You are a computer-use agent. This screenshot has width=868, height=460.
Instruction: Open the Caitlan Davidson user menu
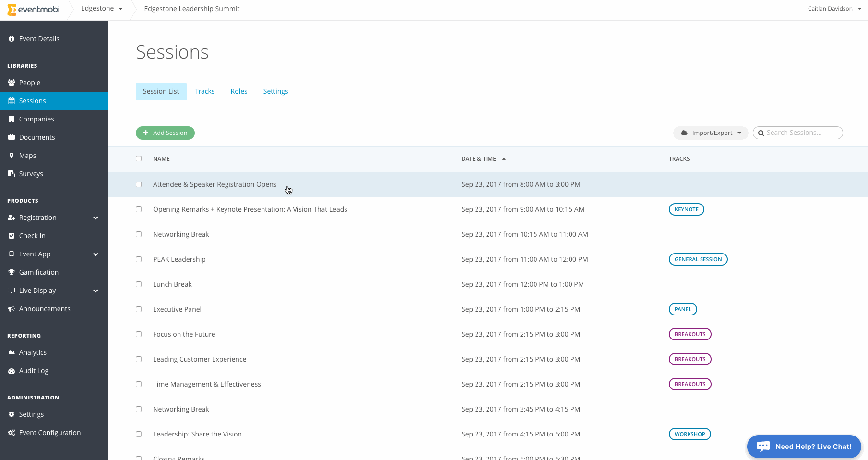(x=834, y=9)
